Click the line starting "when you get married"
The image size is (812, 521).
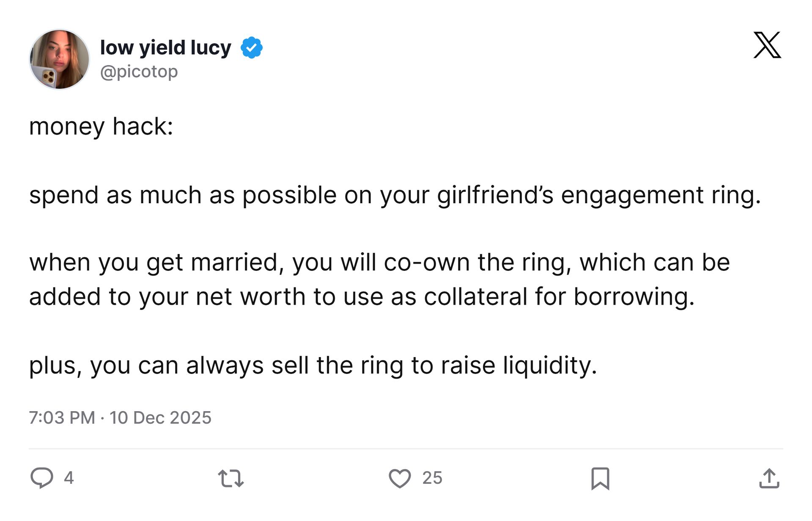379,262
